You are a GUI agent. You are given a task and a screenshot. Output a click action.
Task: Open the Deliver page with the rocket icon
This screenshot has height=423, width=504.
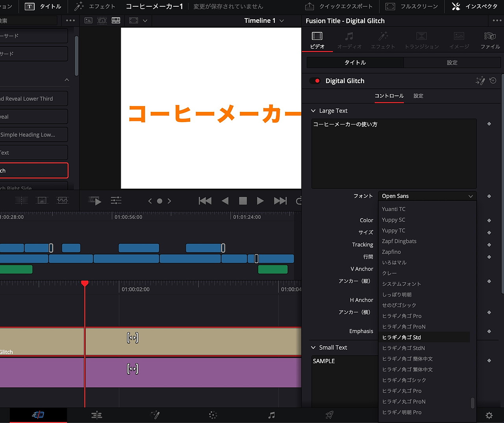pyautogui.click(x=329, y=415)
